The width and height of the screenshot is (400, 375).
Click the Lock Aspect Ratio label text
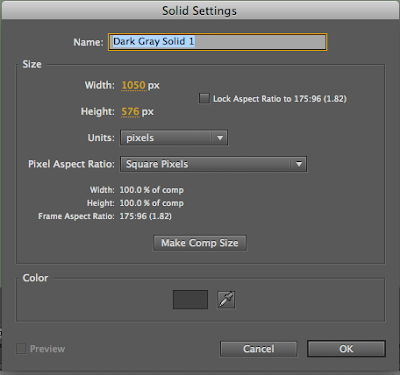click(x=280, y=99)
